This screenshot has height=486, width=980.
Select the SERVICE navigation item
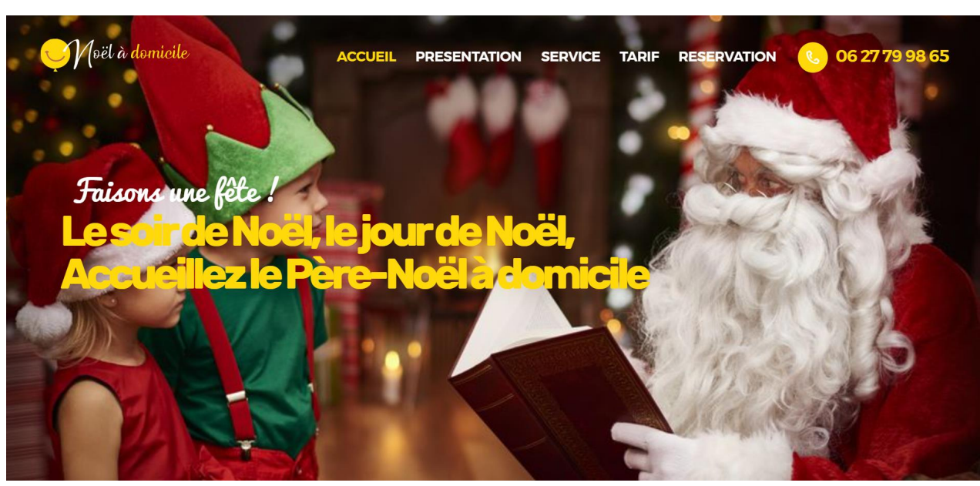tap(570, 56)
